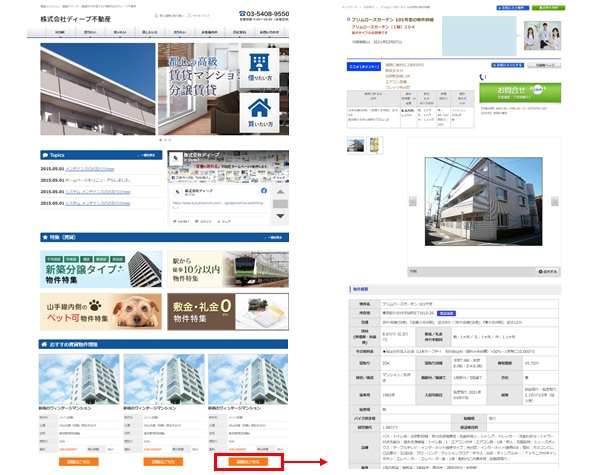Viewport: 600px width, 475px height.
Task: Click the 一覧を見る link in the Topics header
Action: 147,155
